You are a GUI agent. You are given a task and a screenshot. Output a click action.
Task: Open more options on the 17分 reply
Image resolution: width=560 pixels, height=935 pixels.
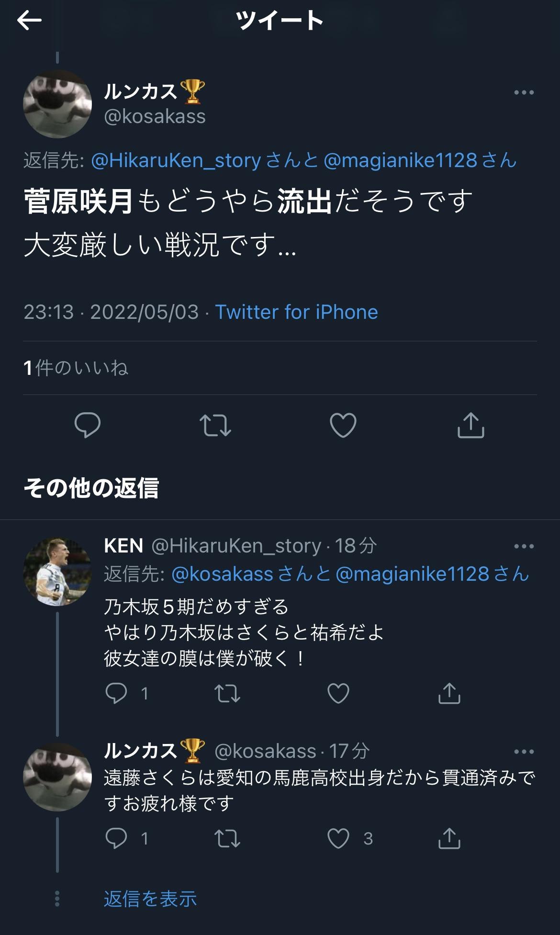click(x=524, y=752)
